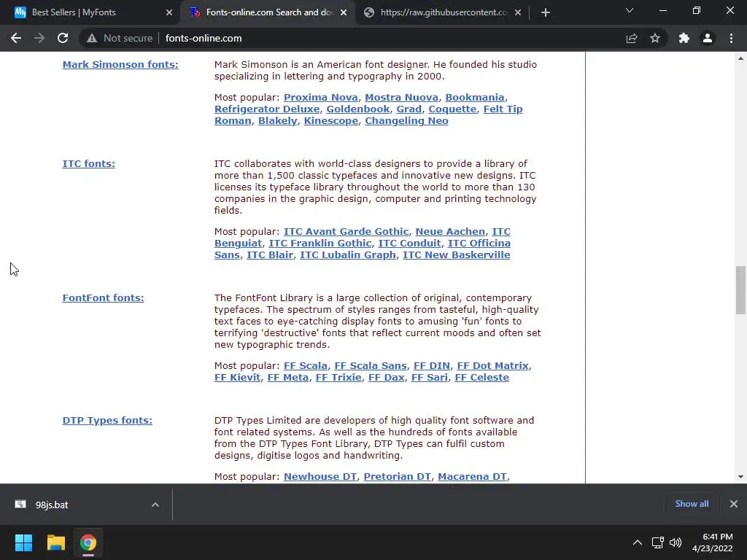Open the ITC Blair font link
Viewport: 747px width, 560px height.
coord(270,254)
